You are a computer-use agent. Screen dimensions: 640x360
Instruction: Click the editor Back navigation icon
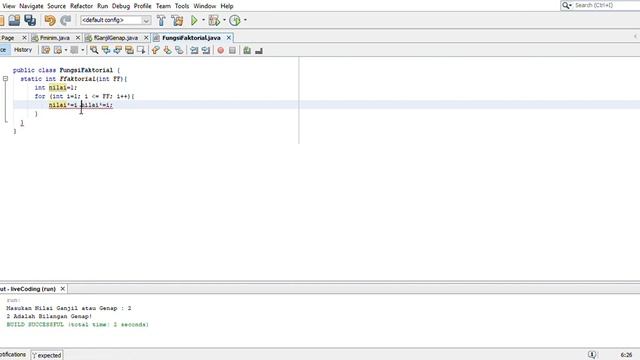[58, 50]
